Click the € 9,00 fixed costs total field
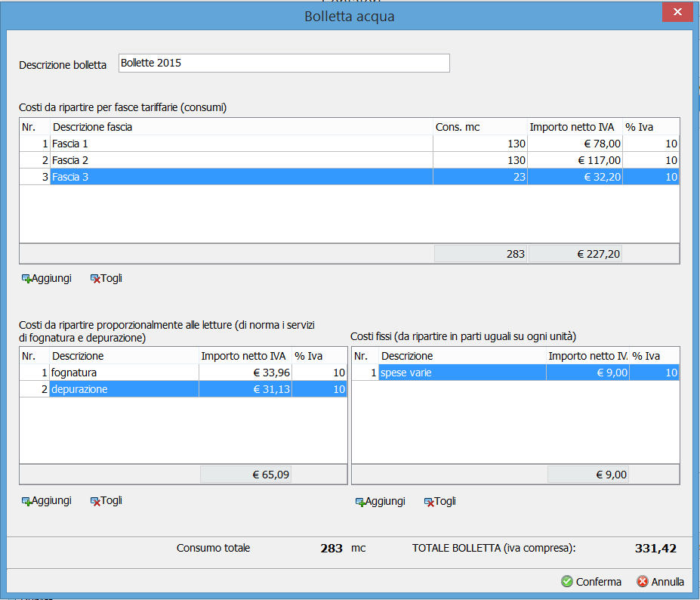This screenshot has width=700, height=600. (588, 475)
